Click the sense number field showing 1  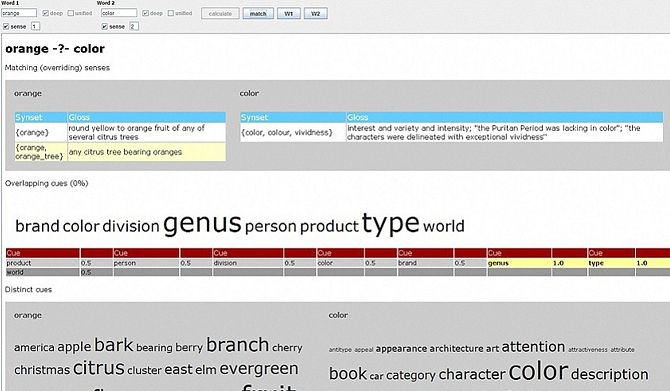(35, 26)
